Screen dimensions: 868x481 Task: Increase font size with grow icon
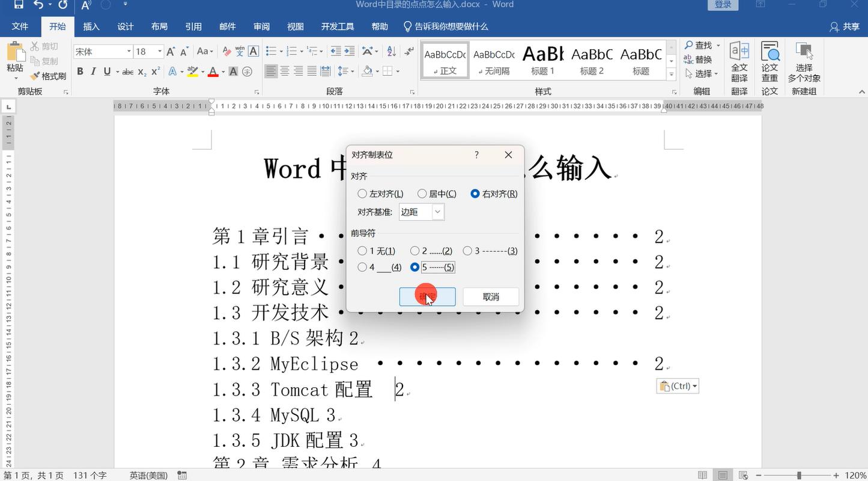[x=171, y=52]
